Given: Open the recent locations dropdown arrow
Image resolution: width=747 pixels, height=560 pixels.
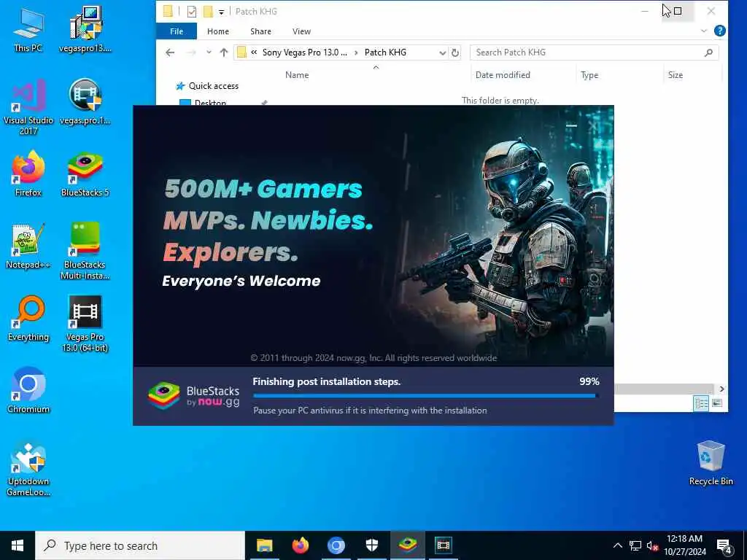Looking at the screenshot, I should pyautogui.click(x=209, y=52).
